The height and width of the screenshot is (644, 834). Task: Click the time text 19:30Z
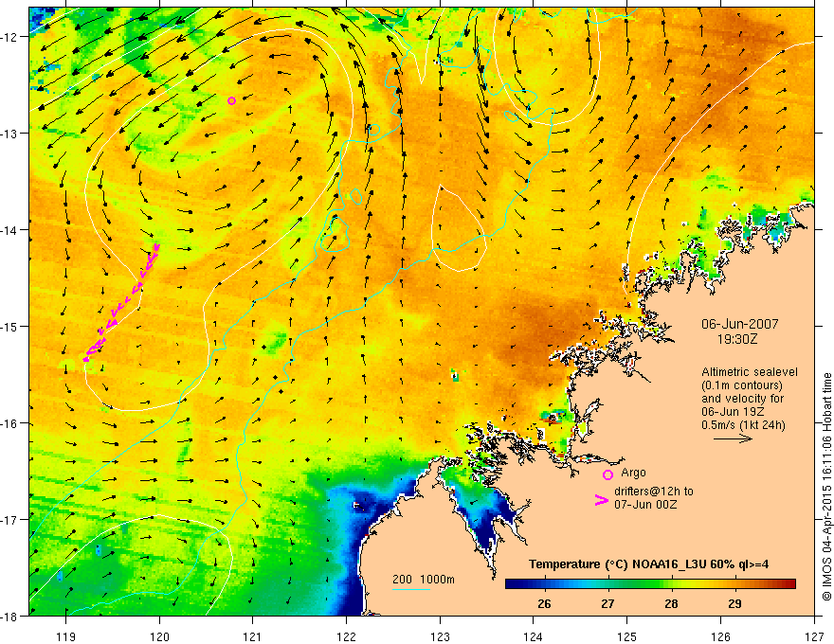point(736,338)
